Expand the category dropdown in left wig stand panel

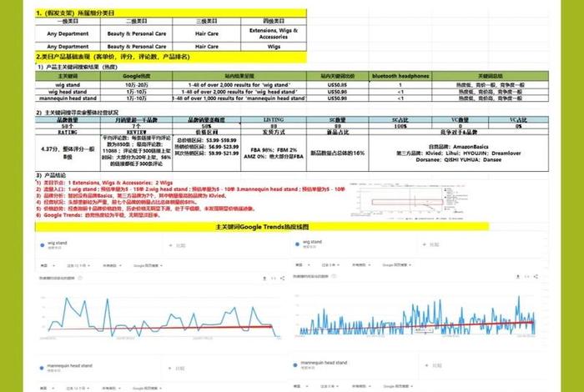pyautogui.click(x=112, y=264)
